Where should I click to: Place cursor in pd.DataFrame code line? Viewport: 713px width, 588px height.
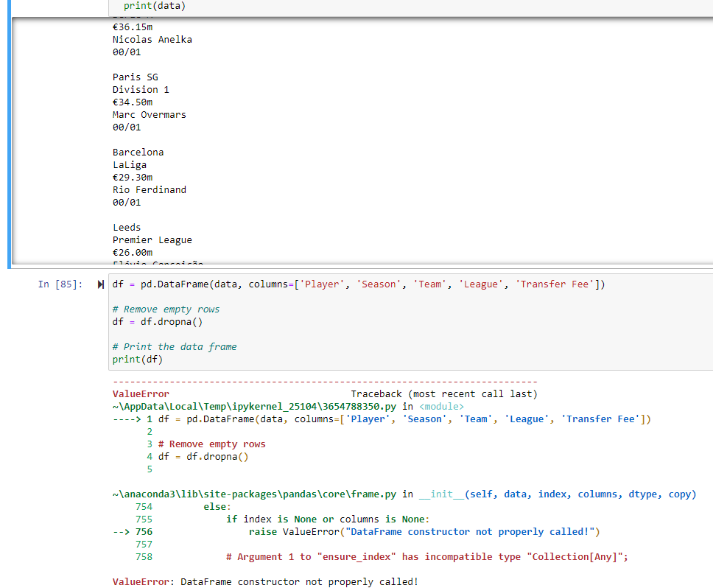[359, 284]
